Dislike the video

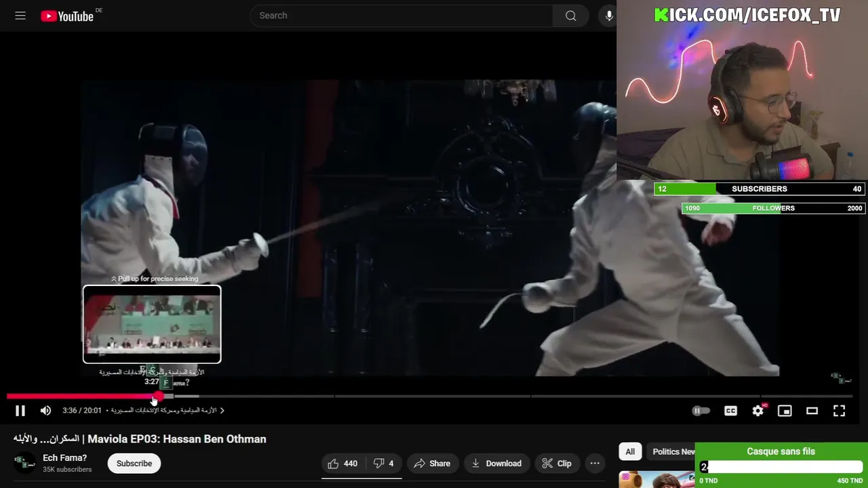tap(384, 464)
